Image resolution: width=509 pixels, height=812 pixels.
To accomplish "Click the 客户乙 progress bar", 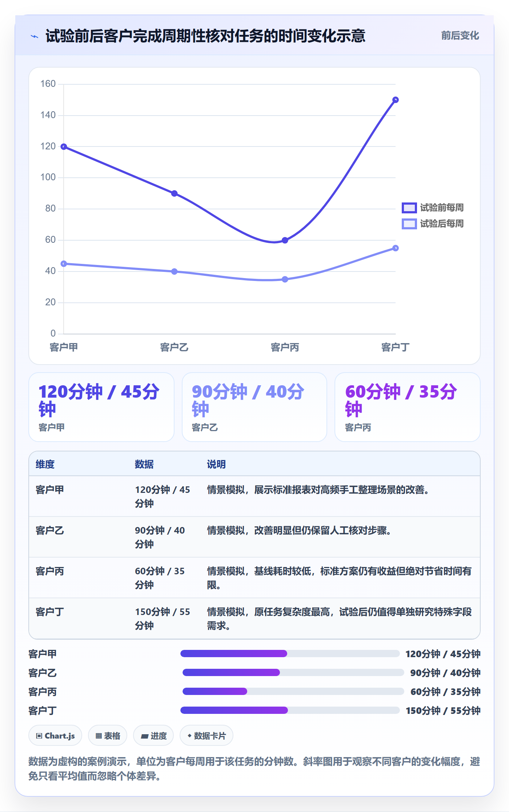I will click(293, 672).
